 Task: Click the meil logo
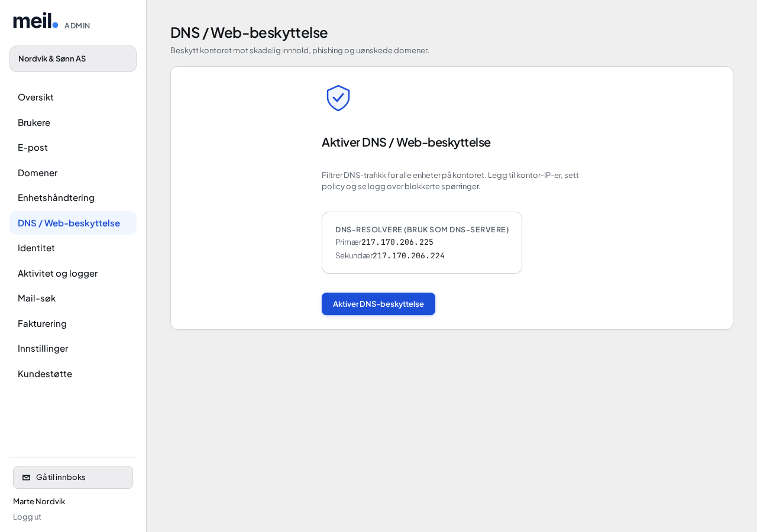(35, 21)
